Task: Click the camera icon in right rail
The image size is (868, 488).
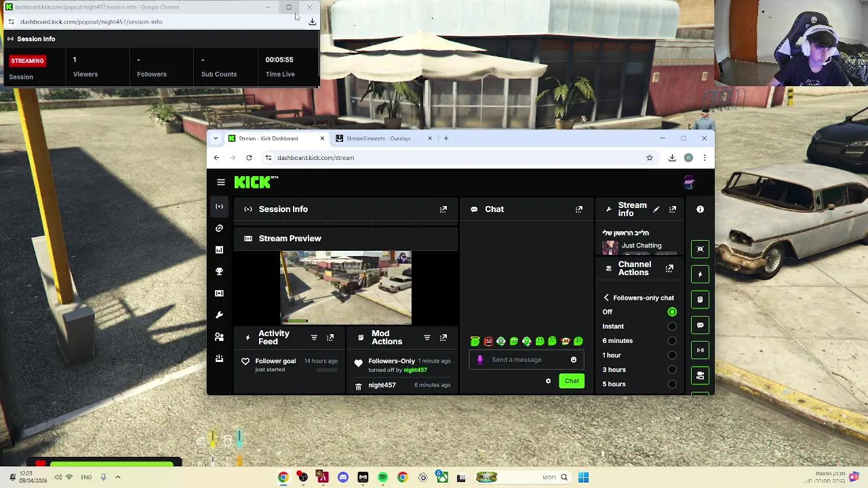Action: pos(700,375)
